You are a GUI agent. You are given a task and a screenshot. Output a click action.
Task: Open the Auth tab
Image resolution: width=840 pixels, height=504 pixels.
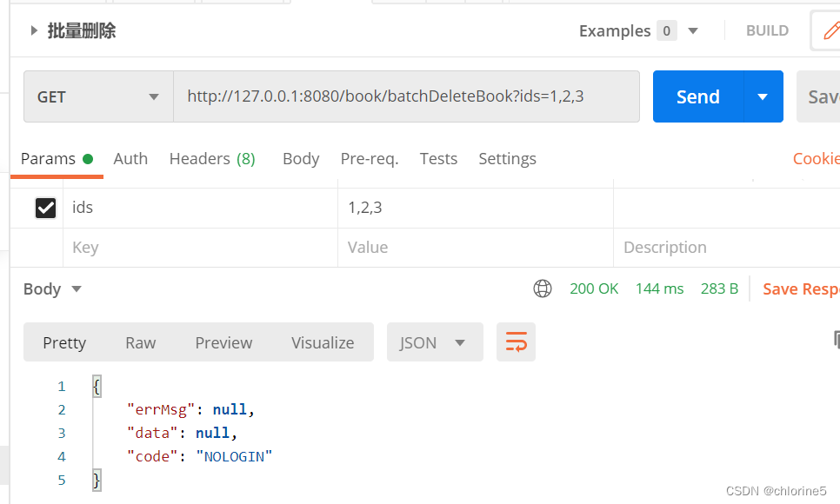click(130, 159)
